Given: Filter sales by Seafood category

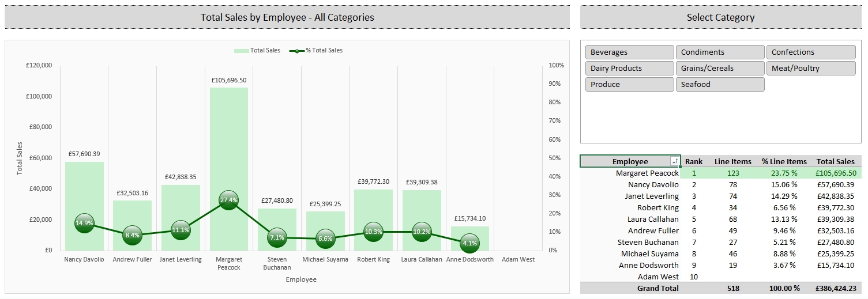Looking at the screenshot, I should click(x=720, y=85).
